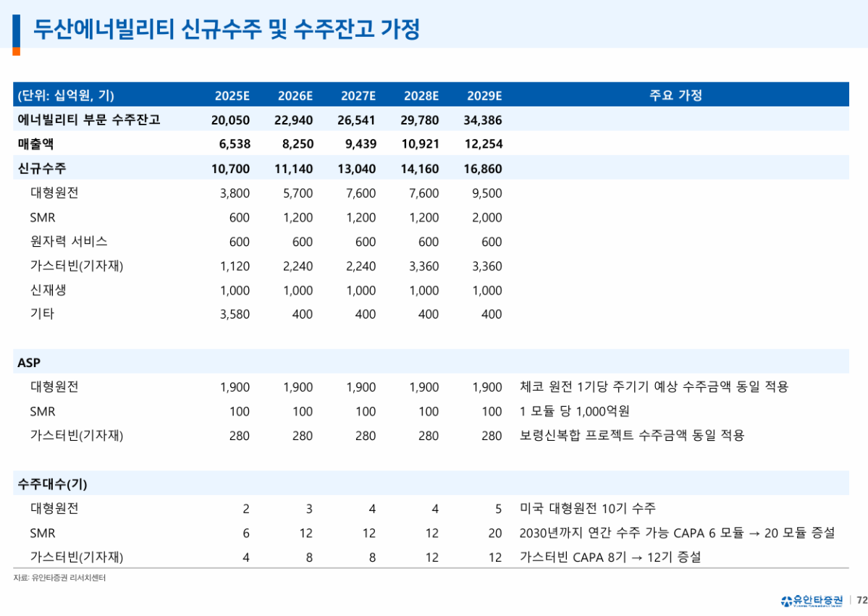Image resolution: width=868 pixels, height=616 pixels.
Task: Click the new order value 16,860
Action: coord(483,169)
